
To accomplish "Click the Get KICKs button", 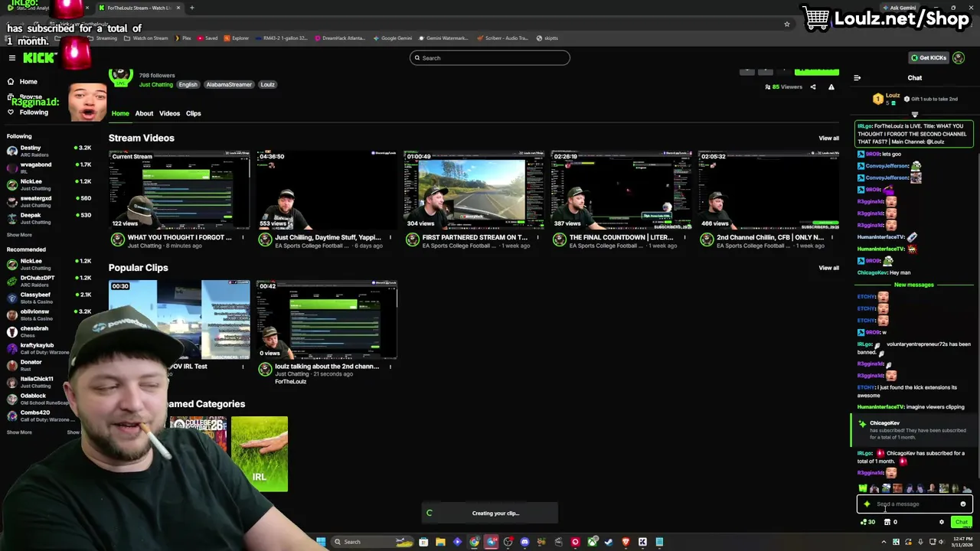I will point(928,58).
